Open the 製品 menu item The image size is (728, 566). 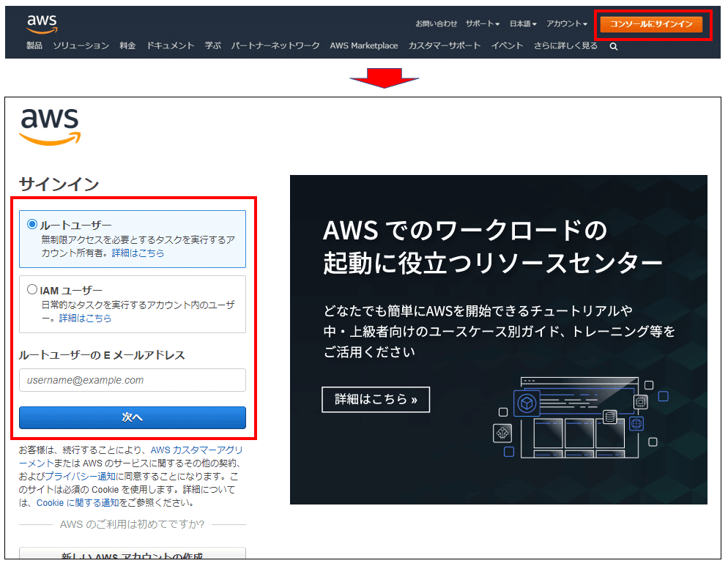pos(34,45)
